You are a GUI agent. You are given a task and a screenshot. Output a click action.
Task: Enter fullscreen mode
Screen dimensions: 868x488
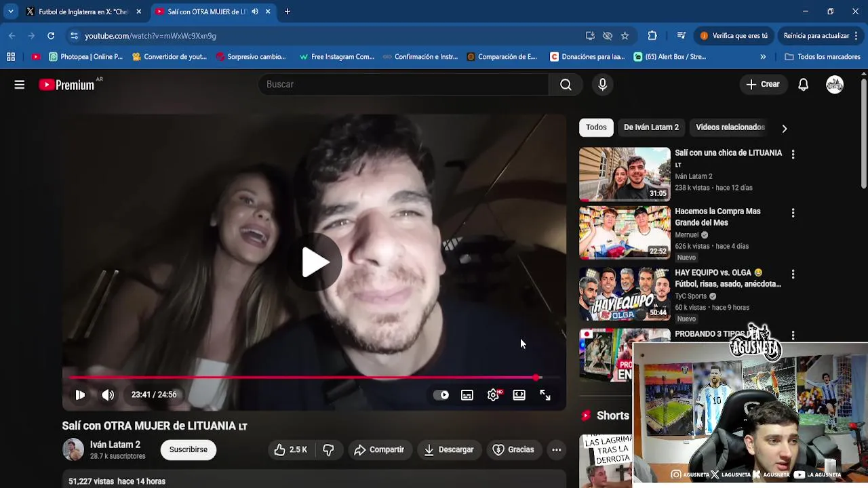tap(545, 395)
